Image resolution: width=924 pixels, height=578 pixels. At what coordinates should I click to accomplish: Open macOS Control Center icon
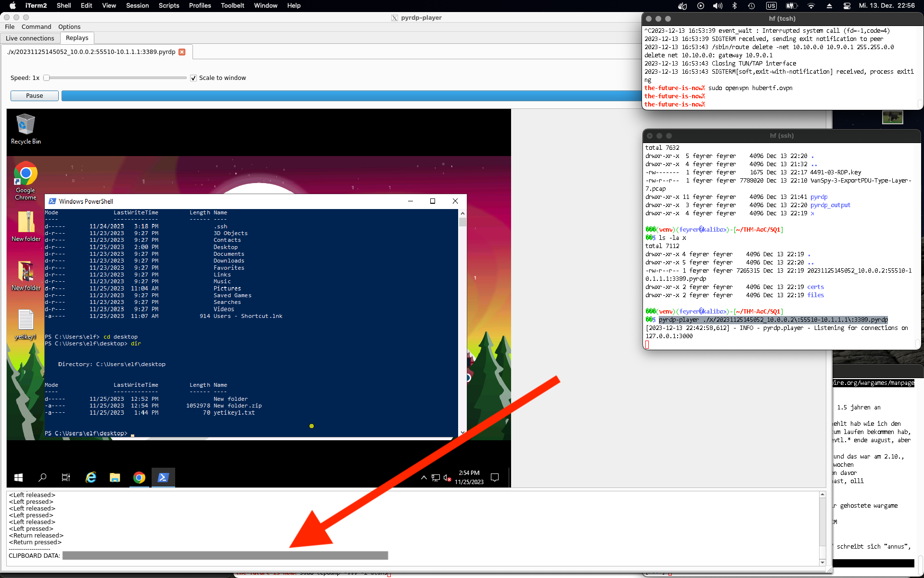847,6
